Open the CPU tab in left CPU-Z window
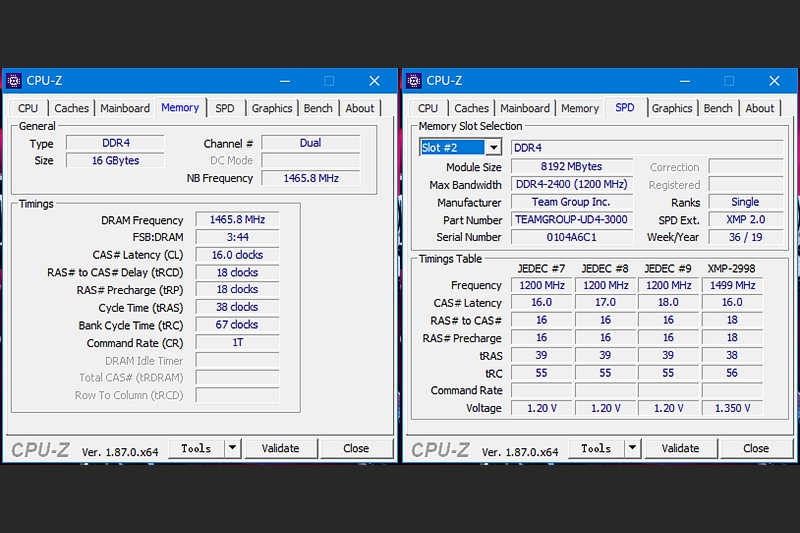The image size is (800, 533). (x=28, y=108)
